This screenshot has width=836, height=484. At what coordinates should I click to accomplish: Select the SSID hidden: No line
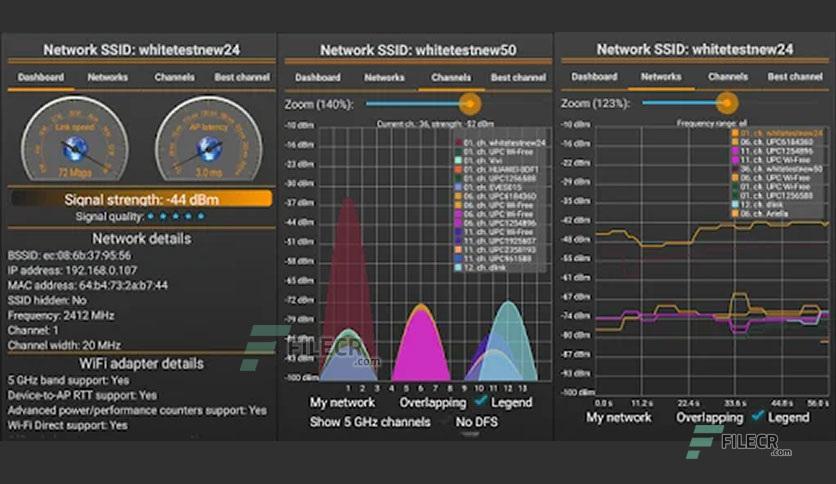(x=47, y=300)
